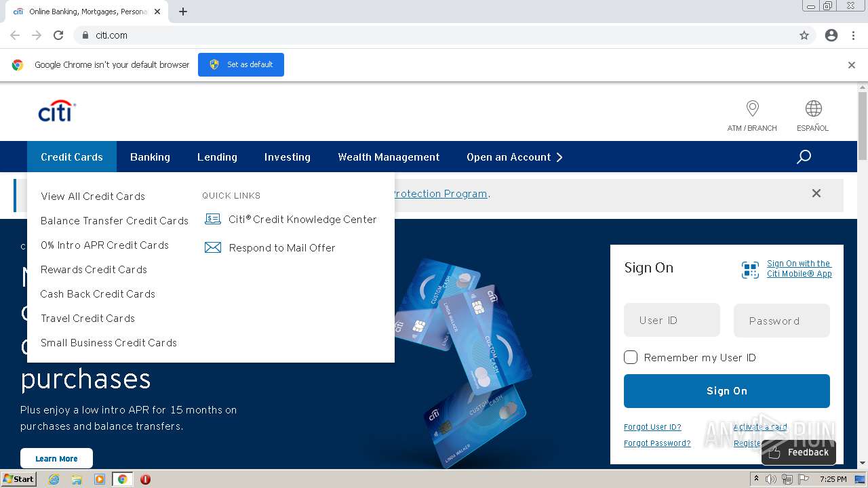
Task: Open the Citi Credit Knowledge Center link
Action: pos(302,219)
